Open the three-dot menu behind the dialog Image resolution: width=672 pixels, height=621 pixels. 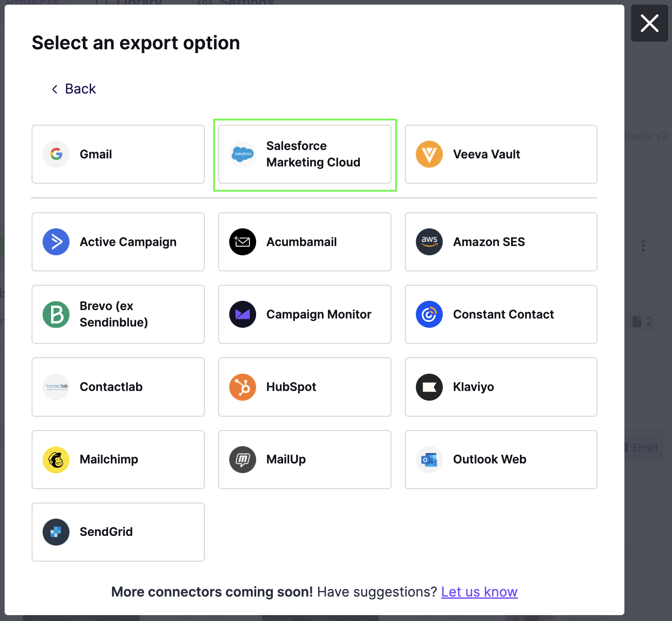643,246
